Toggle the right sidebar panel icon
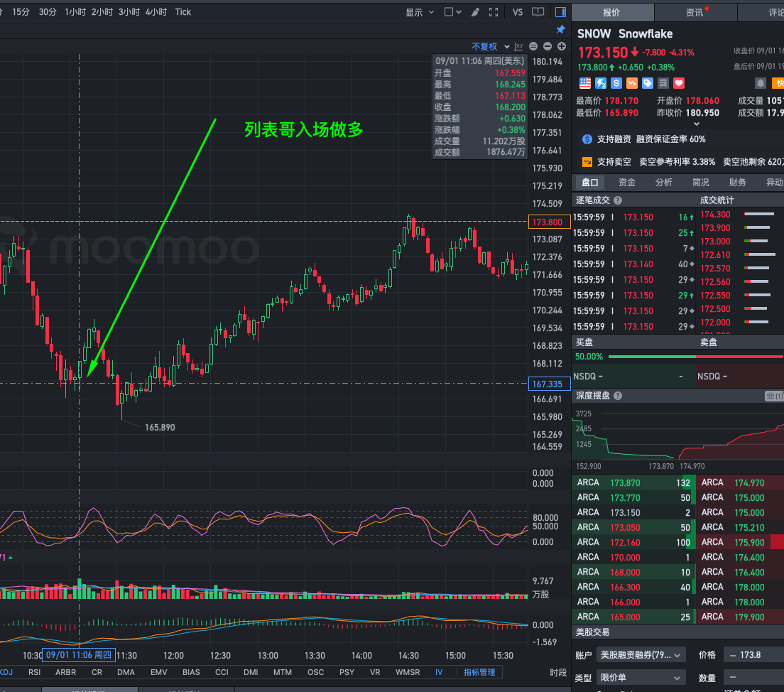 click(x=560, y=12)
